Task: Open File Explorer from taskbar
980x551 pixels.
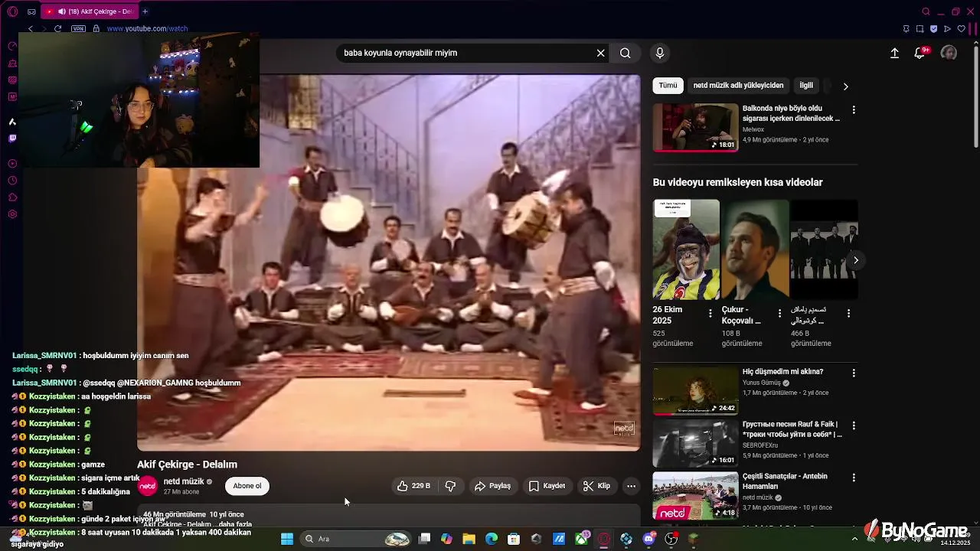Action: coord(469,539)
